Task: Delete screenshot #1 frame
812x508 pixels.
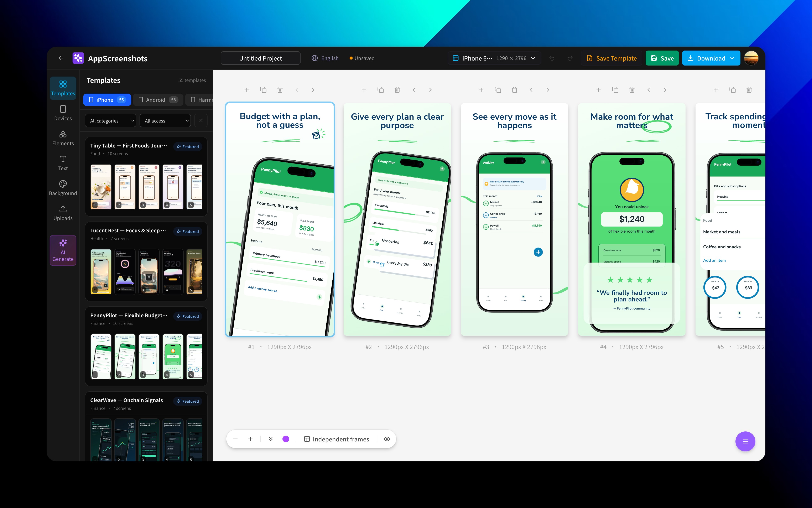Action: point(280,90)
